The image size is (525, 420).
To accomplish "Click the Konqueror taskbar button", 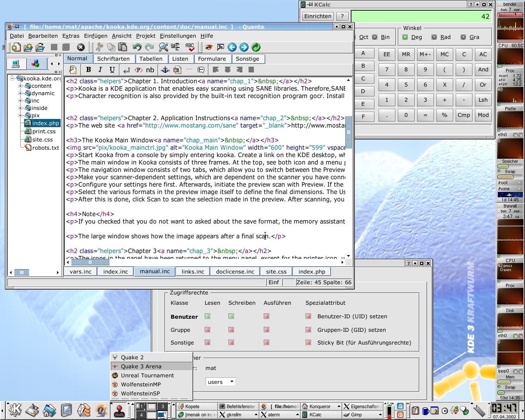I will pos(321,406).
